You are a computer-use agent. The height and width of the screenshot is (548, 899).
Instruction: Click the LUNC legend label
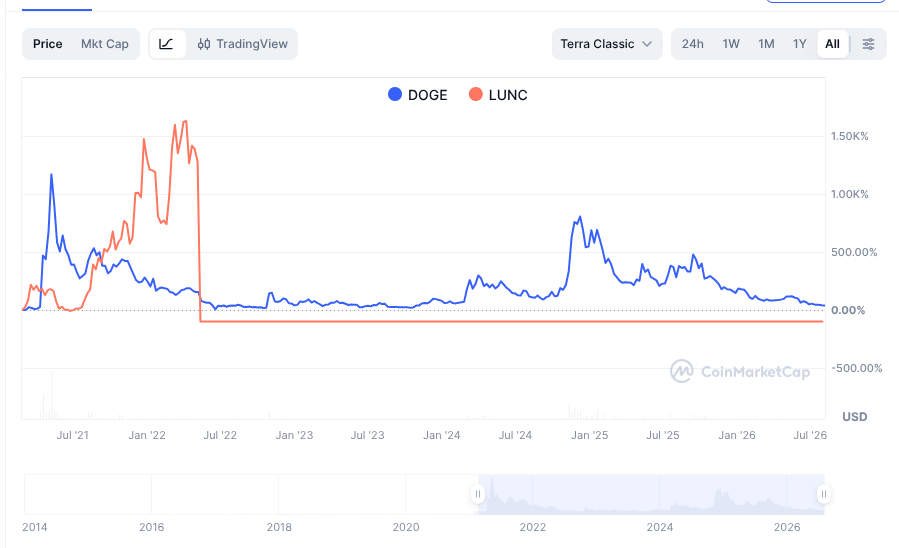pos(508,95)
